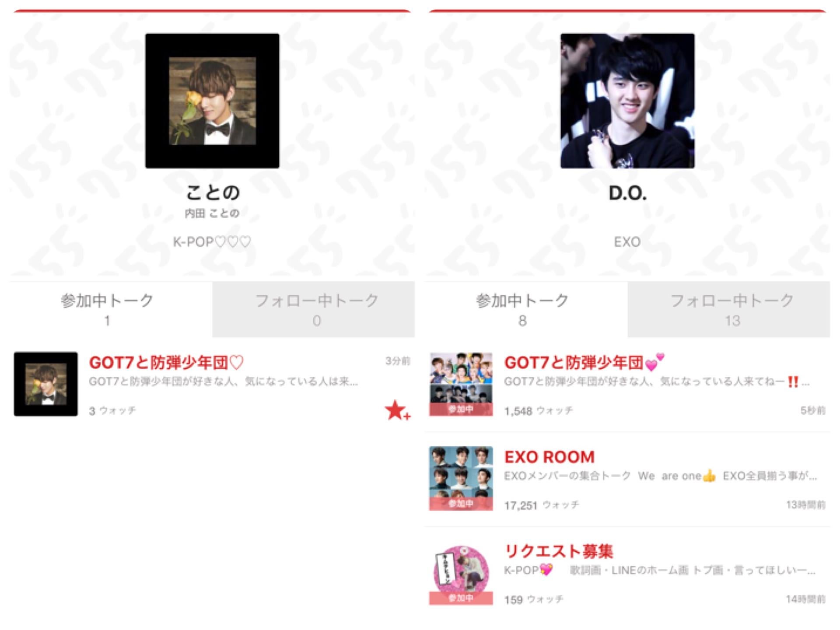840x630 pixels.
Task: Click the 17,251 ウォッチ count
Action: click(x=541, y=505)
